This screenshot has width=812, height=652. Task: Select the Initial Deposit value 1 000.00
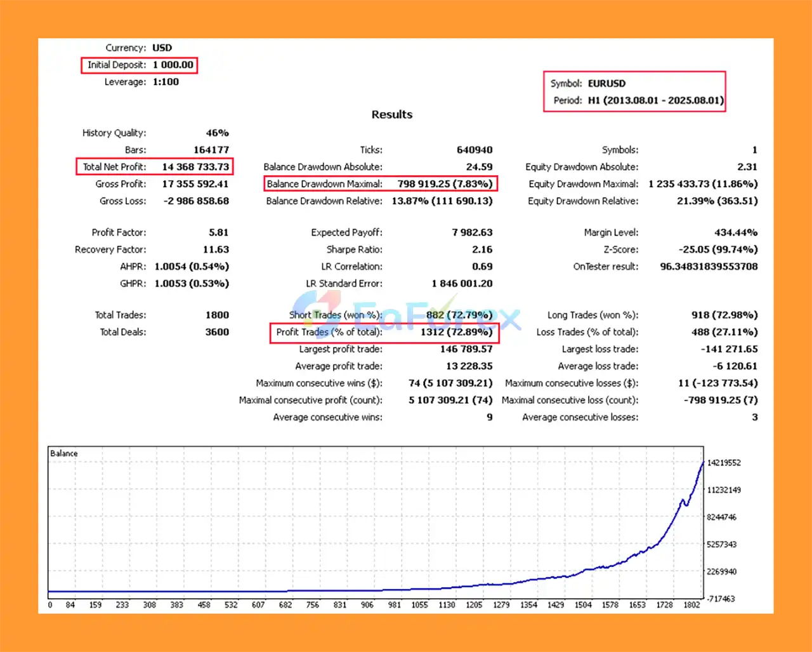click(173, 65)
